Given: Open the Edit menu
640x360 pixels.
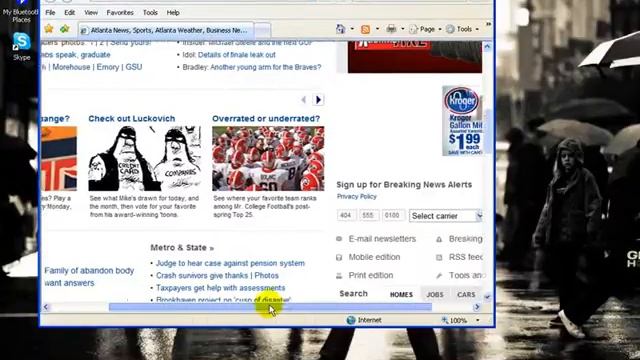Looking at the screenshot, I should (70, 13).
